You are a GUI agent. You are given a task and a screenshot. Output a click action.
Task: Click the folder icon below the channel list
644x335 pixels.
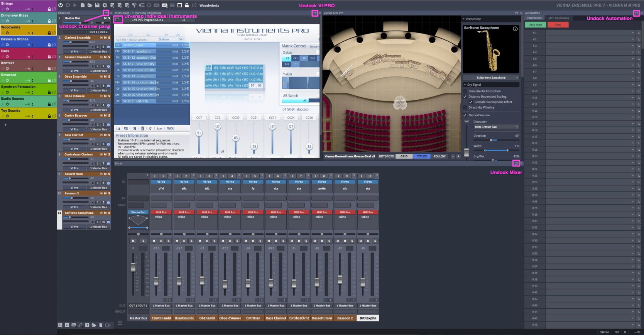94,325
